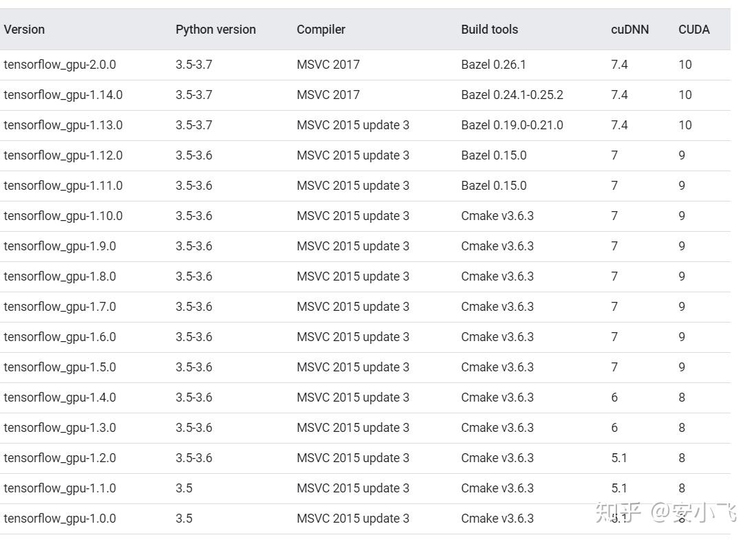Click cuDNN value "7.4" in tensorflow_gpu-1.13.0 row
756x544 pixels.
619,125
